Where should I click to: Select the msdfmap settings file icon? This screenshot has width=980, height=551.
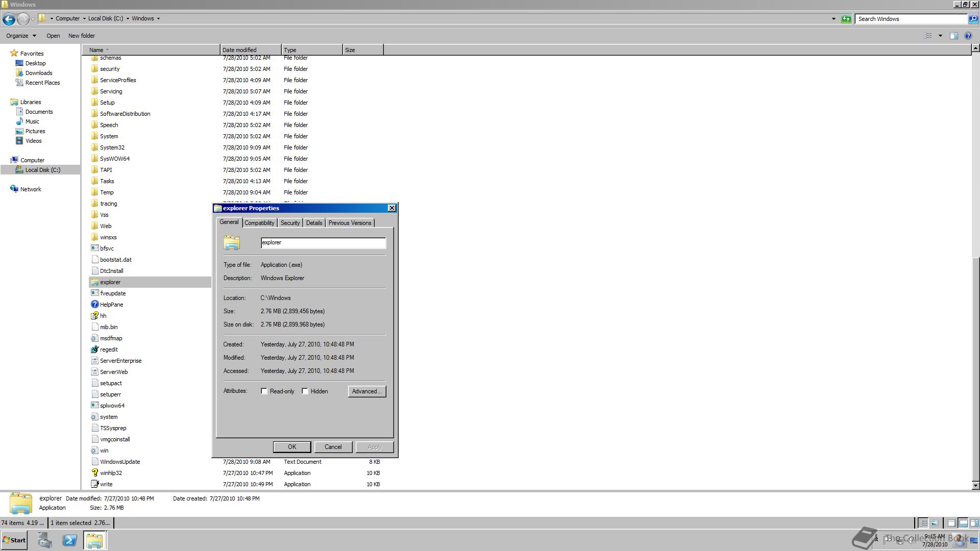click(x=94, y=338)
